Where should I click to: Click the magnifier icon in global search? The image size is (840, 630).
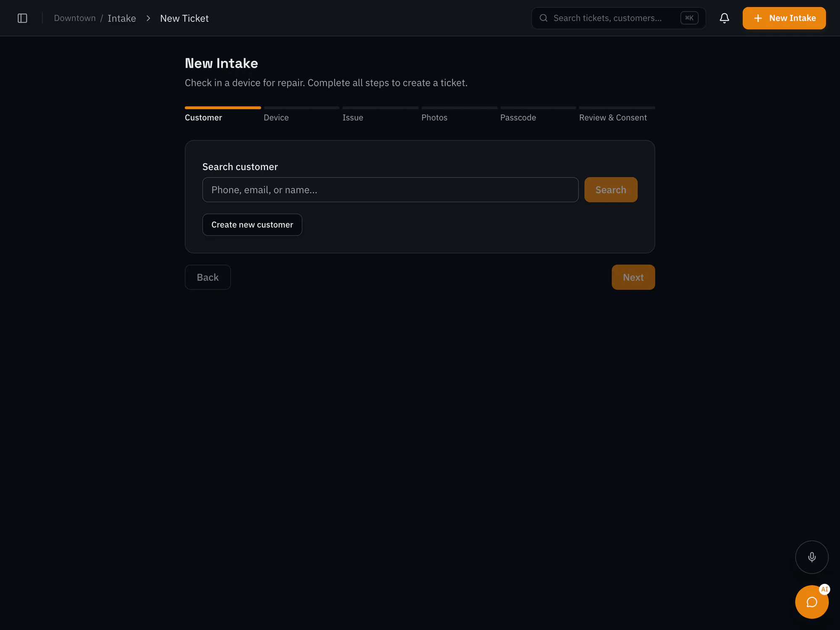coord(543,18)
